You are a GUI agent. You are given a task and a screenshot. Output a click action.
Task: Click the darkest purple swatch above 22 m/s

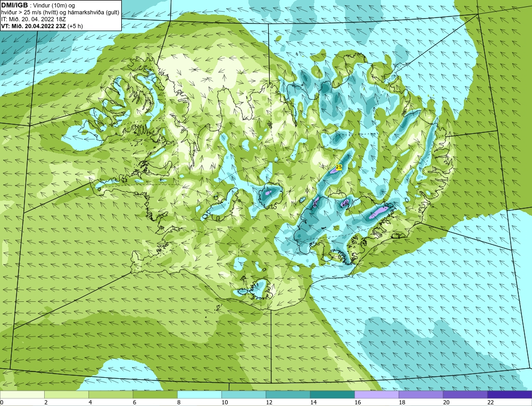tap(509, 395)
